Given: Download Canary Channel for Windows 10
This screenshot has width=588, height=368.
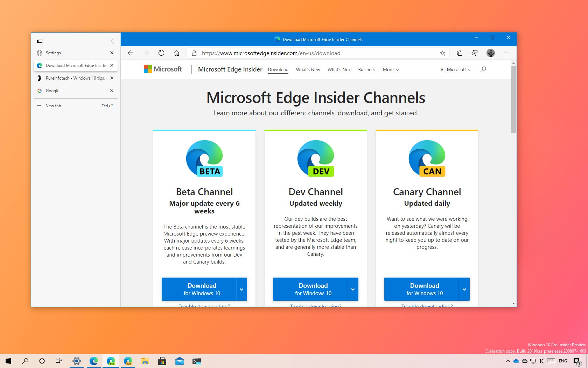Looking at the screenshot, I should pyautogui.click(x=421, y=289).
